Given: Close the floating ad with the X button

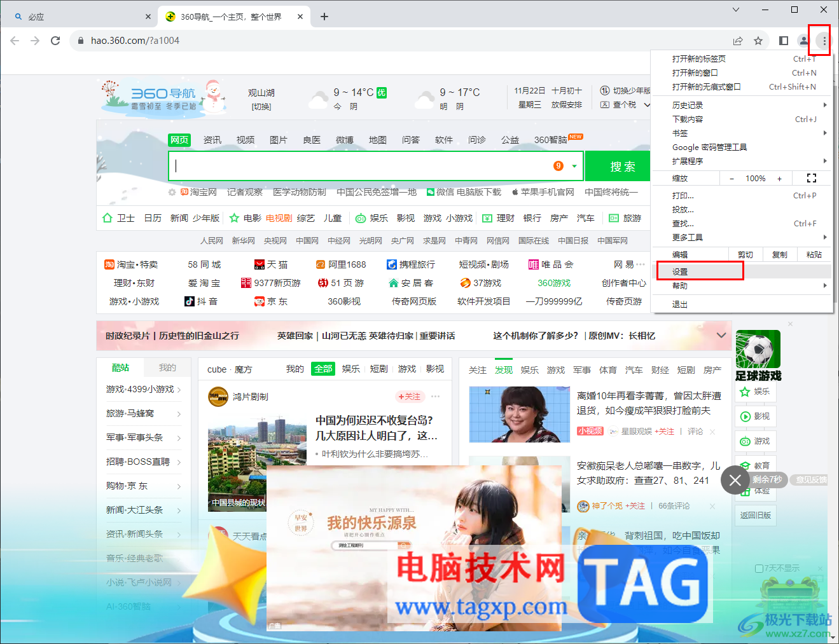Looking at the screenshot, I should click(x=735, y=480).
